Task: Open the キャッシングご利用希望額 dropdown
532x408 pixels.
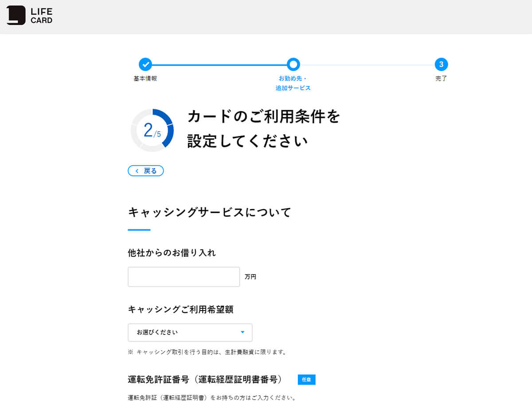Action: (190, 332)
